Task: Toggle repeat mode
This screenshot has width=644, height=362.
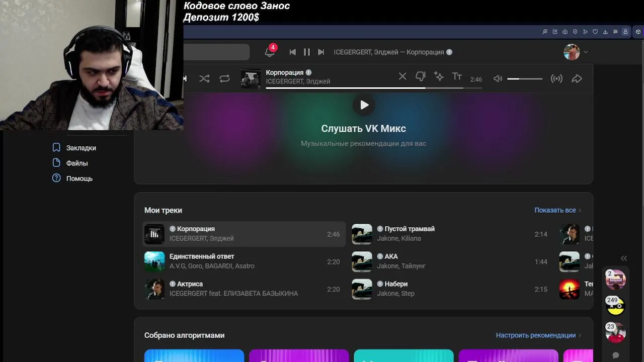Action: pyautogui.click(x=224, y=78)
